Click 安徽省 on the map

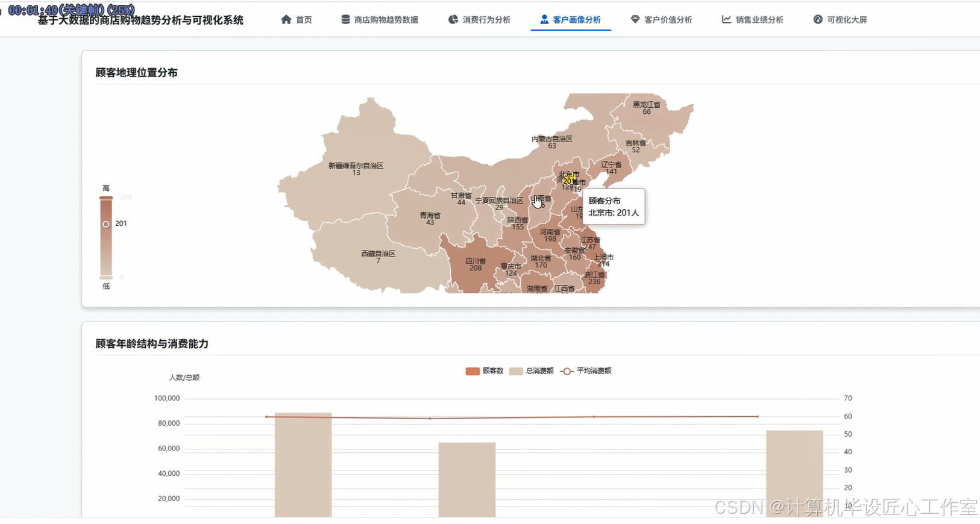pyautogui.click(x=574, y=254)
